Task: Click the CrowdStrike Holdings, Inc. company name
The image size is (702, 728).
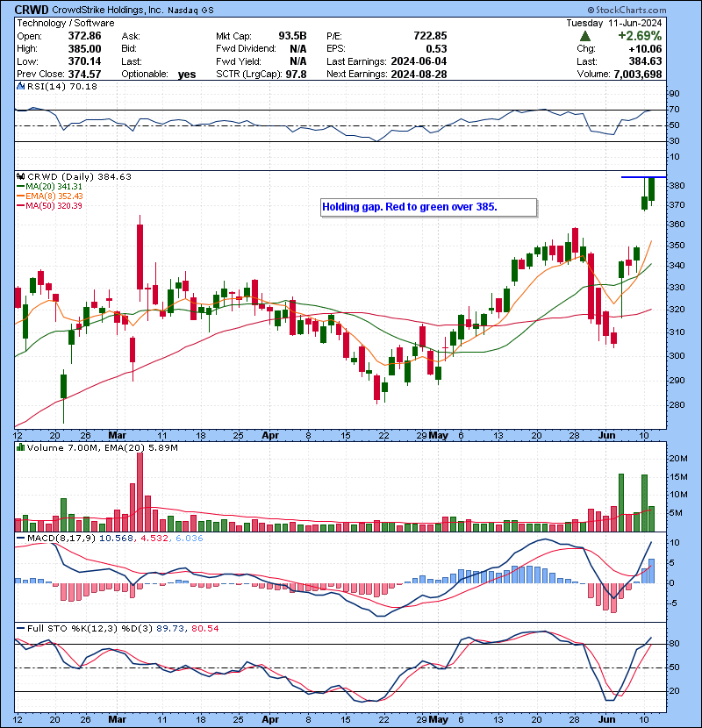Action: [108, 10]
